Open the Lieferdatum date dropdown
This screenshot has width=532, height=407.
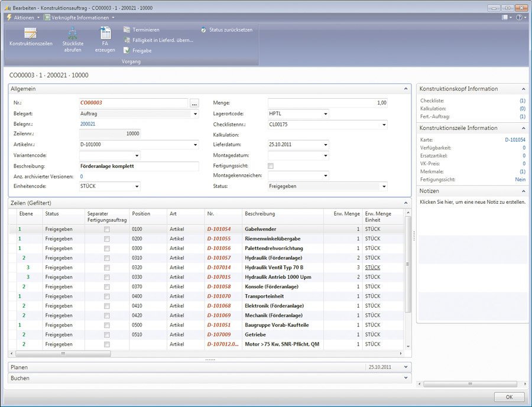(x=326, y=145)
